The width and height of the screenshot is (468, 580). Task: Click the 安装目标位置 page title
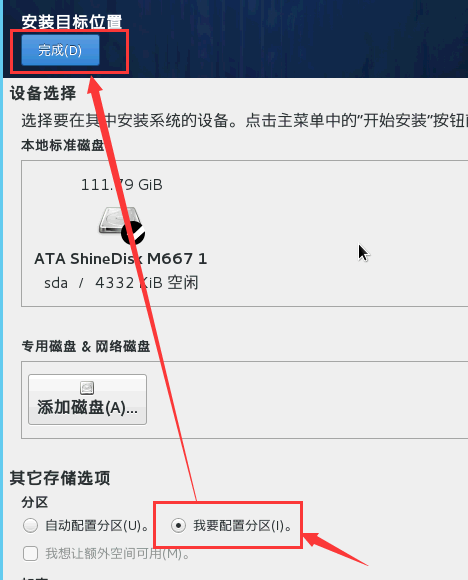coord(71,22)
